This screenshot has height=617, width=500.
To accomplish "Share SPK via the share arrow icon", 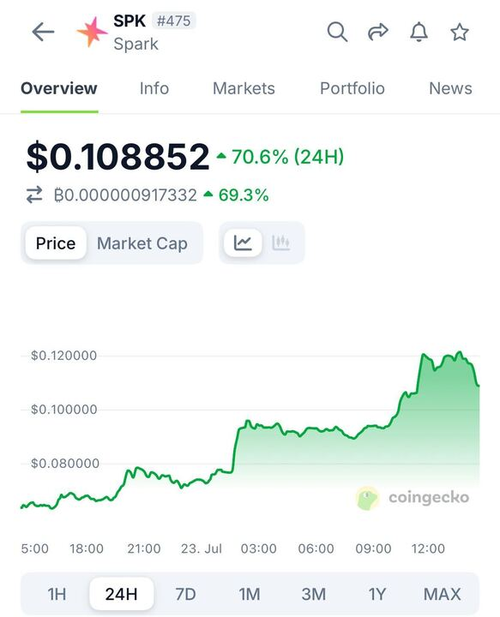I will click(378, 32).
